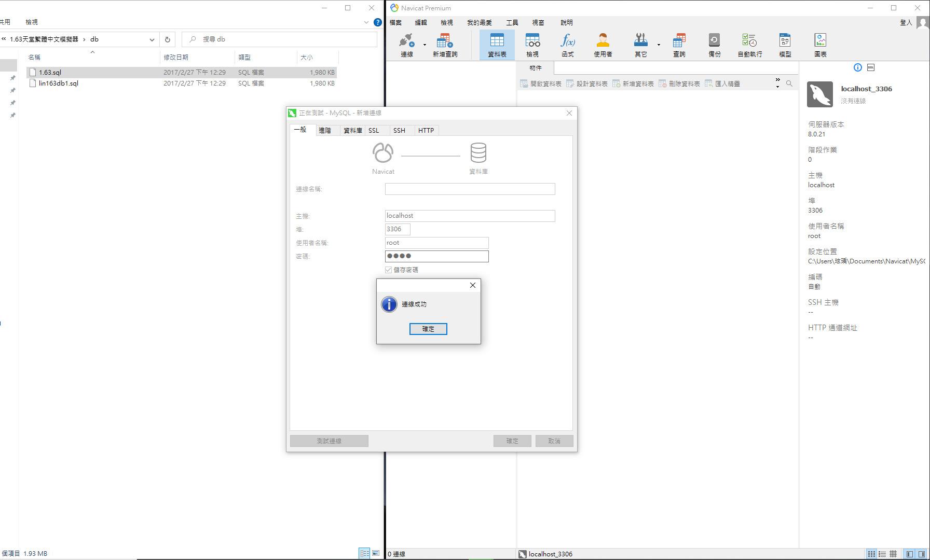Click 刪除資料表 in the object toolbar
Image resolution: width=930 pixels, height=560 pixels.
click(679, 83)
